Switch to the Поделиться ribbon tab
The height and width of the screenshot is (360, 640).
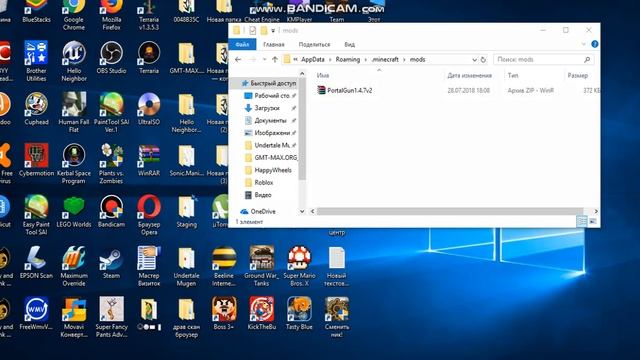314,44
